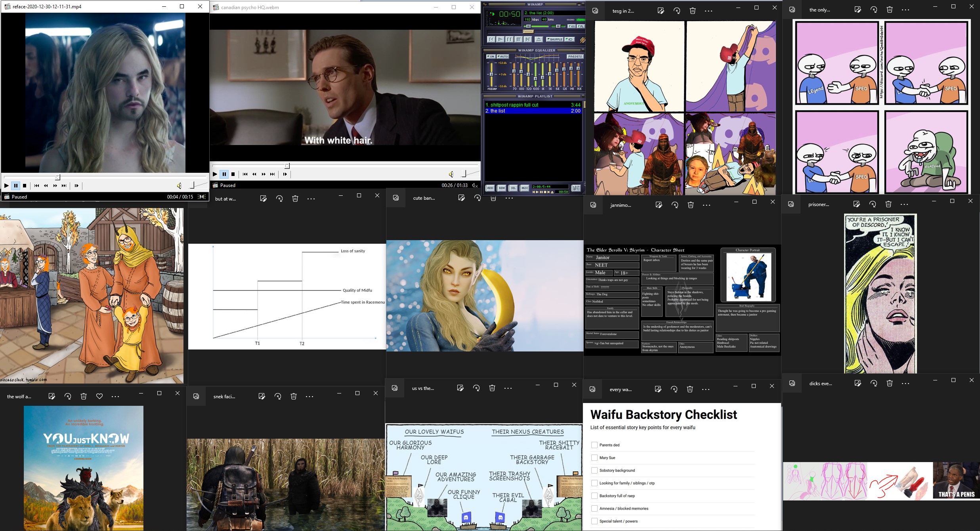Click fast-forward in the reface mp4 player
Viewport: 980px width, 531px height.
[55, 185]
